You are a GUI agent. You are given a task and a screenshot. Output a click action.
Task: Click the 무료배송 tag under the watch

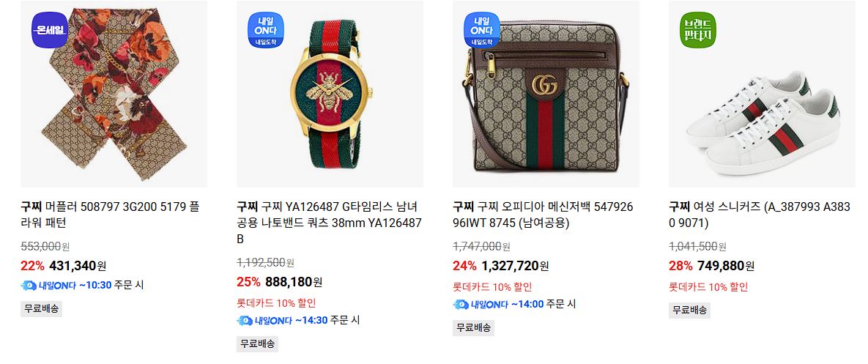[257, 343]
